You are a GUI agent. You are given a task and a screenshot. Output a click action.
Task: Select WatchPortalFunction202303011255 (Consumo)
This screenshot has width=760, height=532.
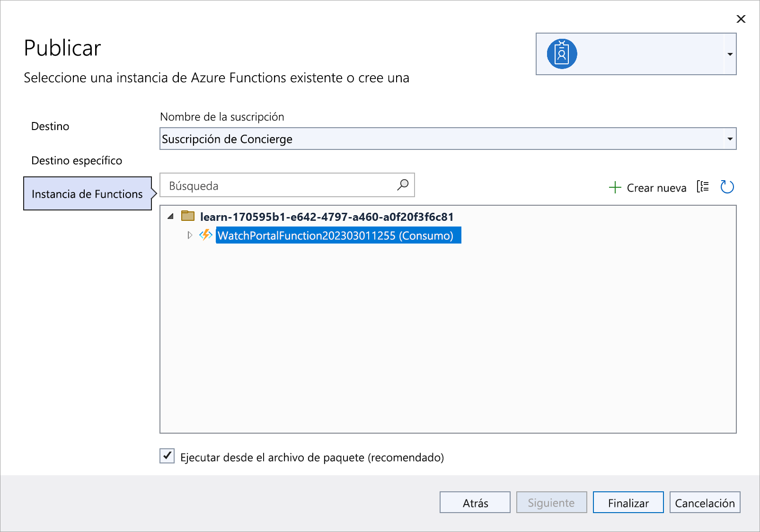point(338,235)
